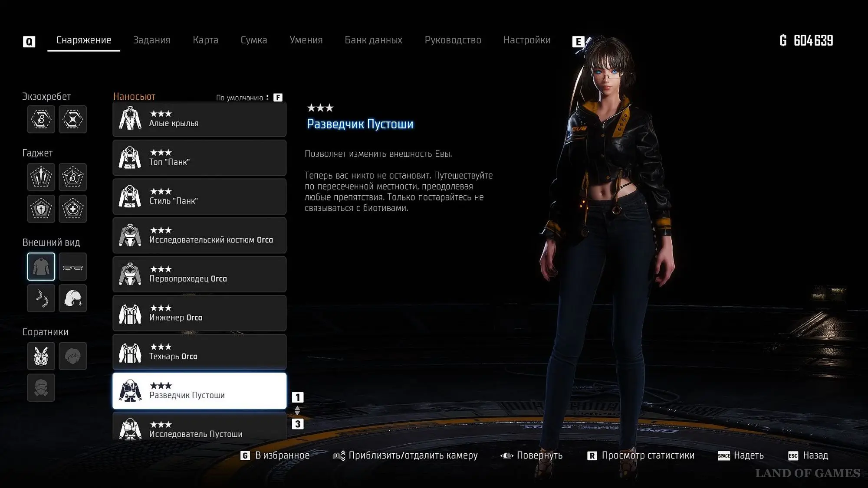Open the Сумка tab

coord(254,40)
